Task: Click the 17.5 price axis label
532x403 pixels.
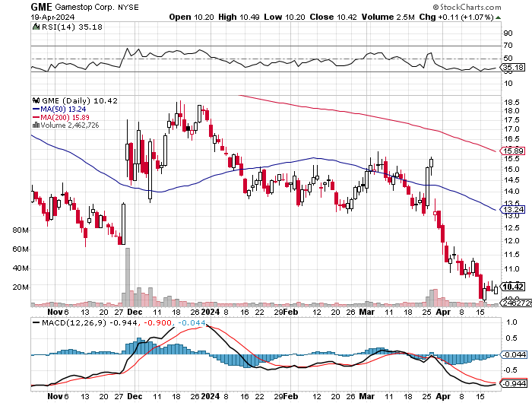Action: click(x=511, y=120)
